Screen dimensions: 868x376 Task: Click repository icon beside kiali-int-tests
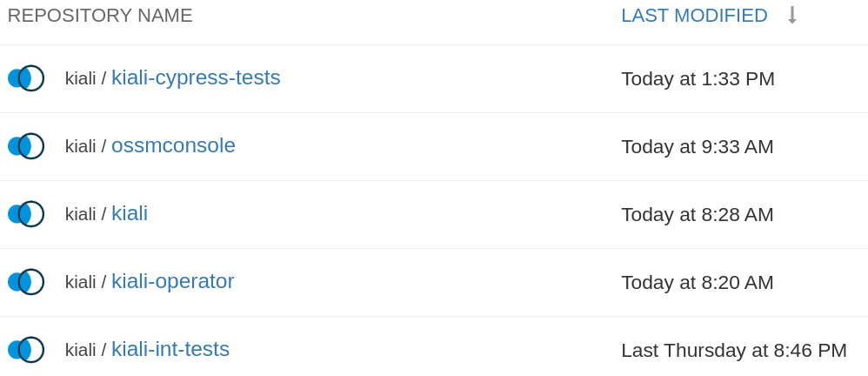coord(25,350)
